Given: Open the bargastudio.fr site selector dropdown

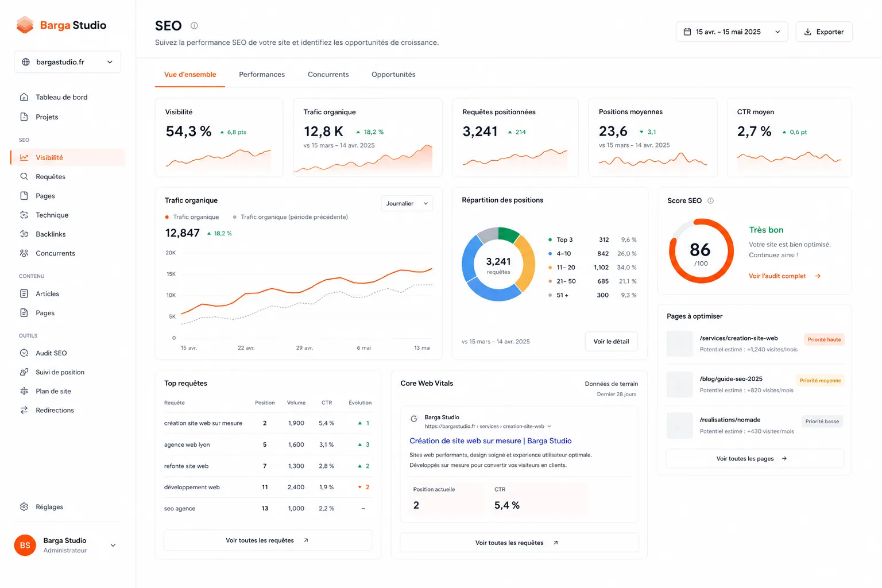Looking at the screenshot, I should pos(67,62).
